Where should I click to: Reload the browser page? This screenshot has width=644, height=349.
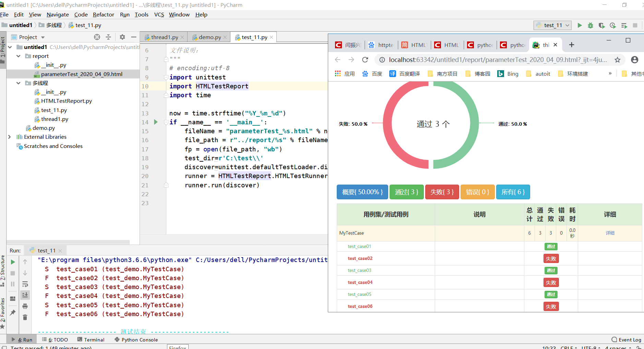(x=365, y=60)
